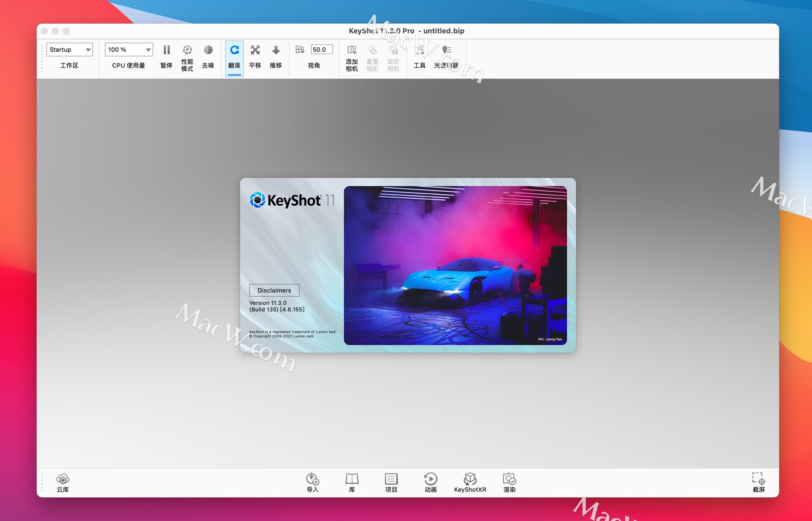812x521 pixels.
Task: Open the Render (渲染) dialog
Action: [x=509, y=483]
